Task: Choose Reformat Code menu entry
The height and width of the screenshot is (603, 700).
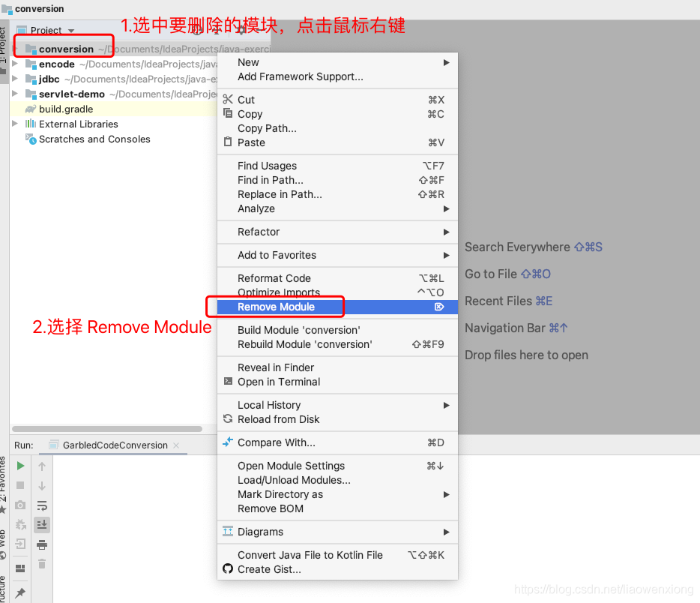Action: (x=337, y=278)
